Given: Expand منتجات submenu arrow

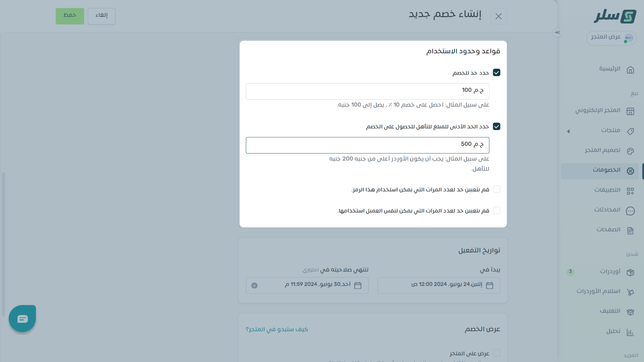Looking at the screenshot, I should click(x=568, y=131).
